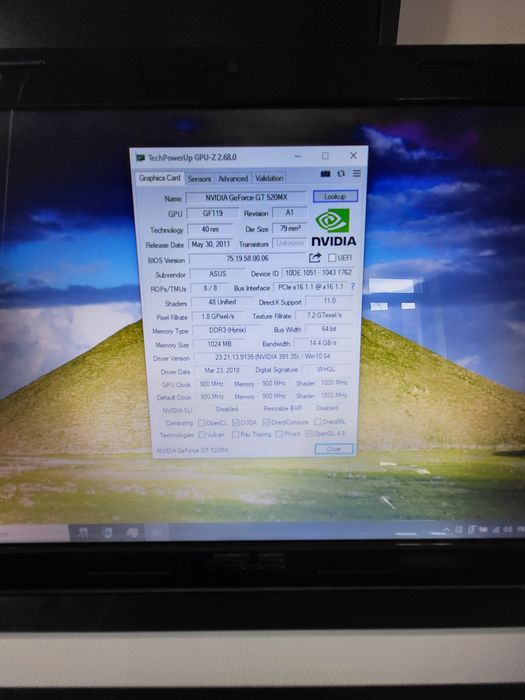
Task: Click the Bus Width value 64 bit
Action: tap(329, 329)
